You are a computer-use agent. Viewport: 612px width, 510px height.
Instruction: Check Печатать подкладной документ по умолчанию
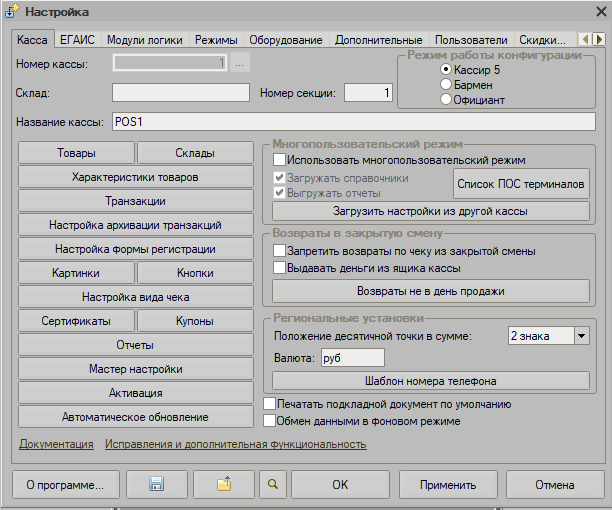point(269,404)
